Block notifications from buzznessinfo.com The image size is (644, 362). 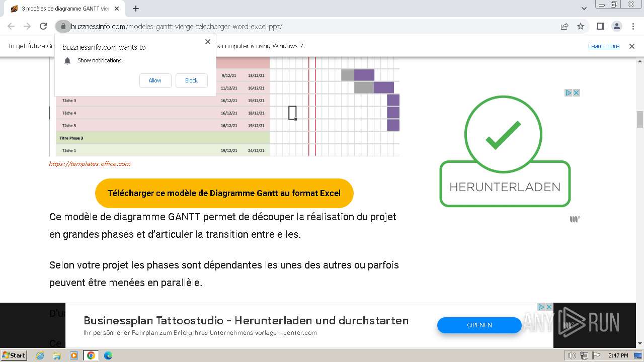click(x=192, y=80)
